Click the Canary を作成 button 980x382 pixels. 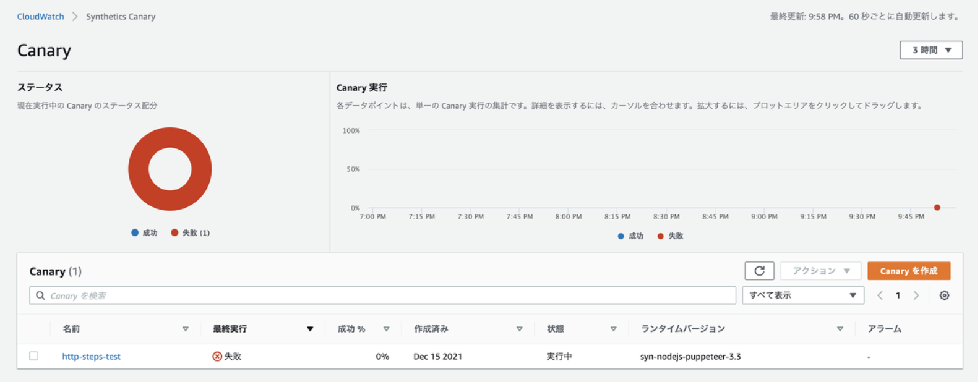[909, 271]
